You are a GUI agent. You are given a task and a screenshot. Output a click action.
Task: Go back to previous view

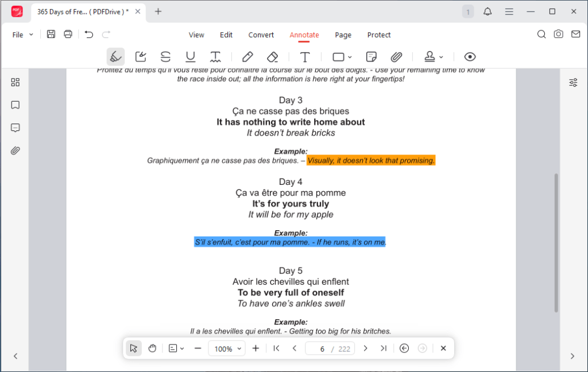(x=404, y=348)
